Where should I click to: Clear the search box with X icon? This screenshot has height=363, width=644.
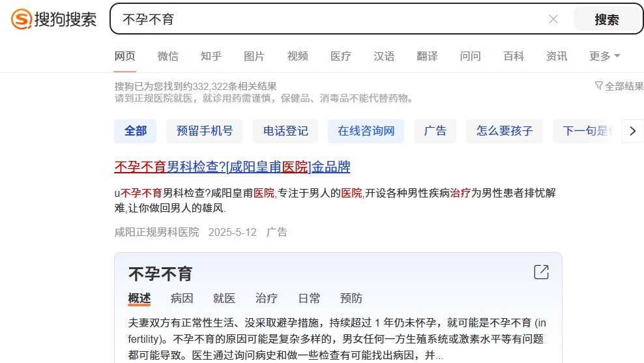tap(553, 19)
